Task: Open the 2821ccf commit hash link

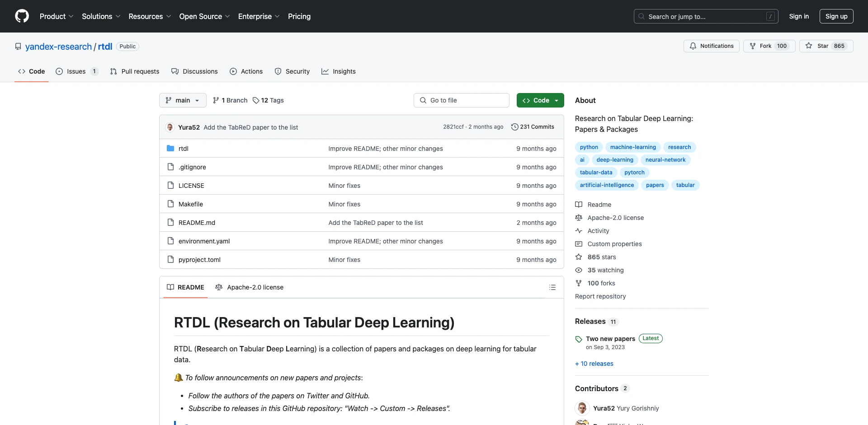Action: pyautogui.click(x=453, y=127)
